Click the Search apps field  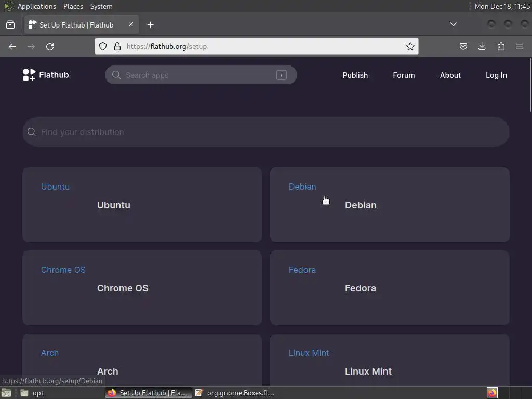tap(201, 75)
